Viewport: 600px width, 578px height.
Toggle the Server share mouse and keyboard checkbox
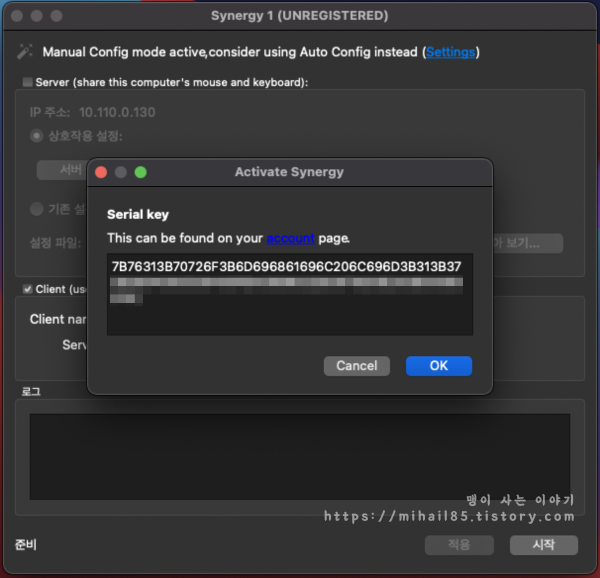tap(27, 82)
